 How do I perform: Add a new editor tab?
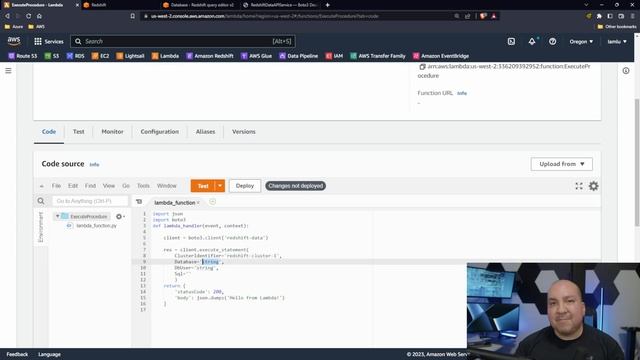click(212, 202)
